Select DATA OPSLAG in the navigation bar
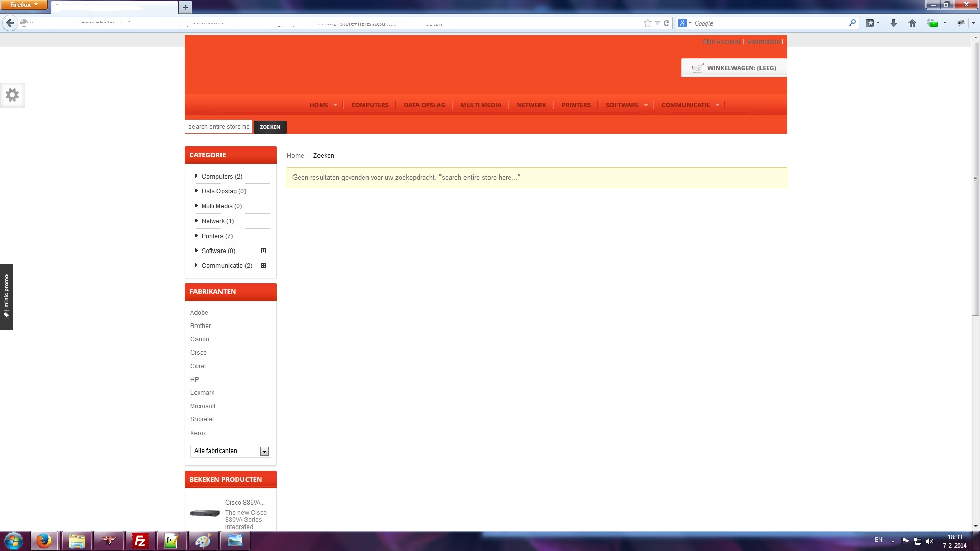Viewport: 980px width, 551px height. point(424,105)
